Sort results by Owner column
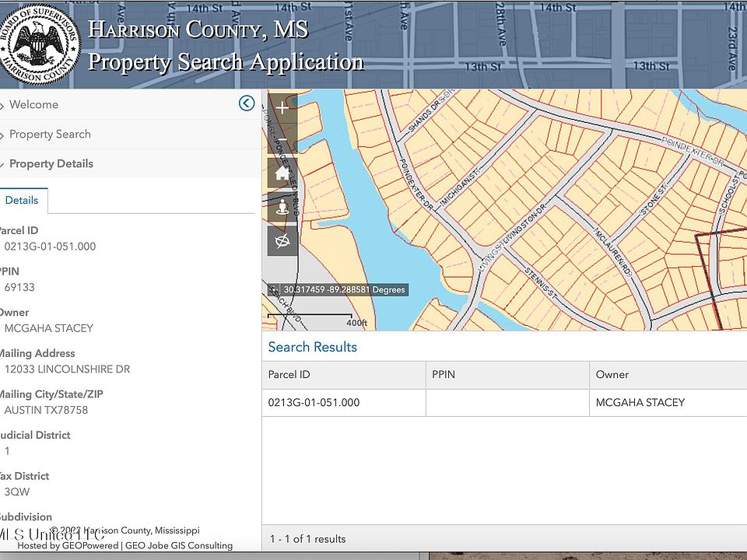 (612, 374)
